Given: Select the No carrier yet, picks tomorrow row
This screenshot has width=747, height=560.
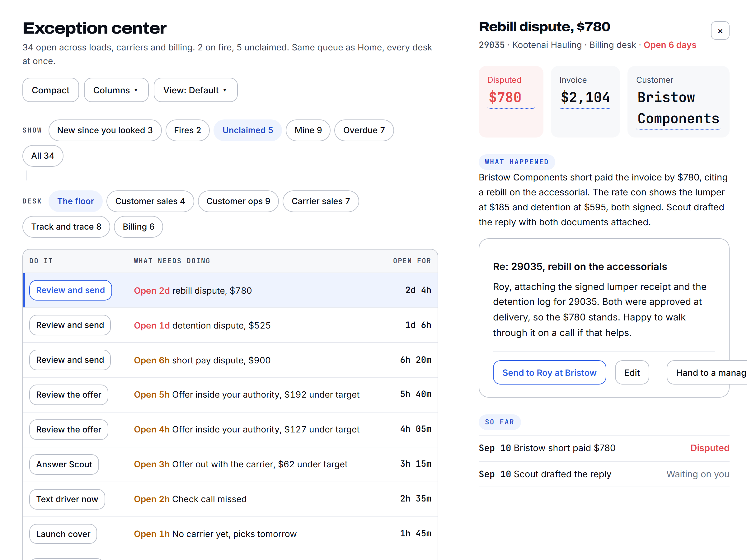Looking at the screenshot, I should [230, 534].
